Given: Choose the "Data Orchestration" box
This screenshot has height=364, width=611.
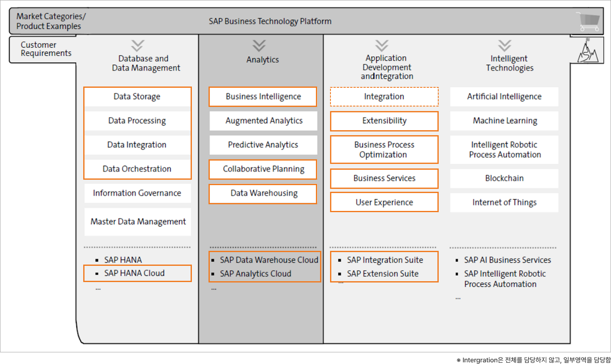Looking at the screenshot, I should coord(137,169).
